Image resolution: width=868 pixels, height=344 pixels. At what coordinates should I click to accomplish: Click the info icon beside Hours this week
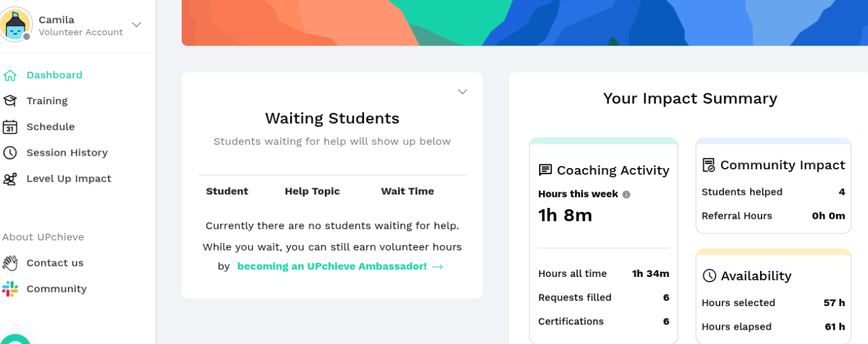point(627,194)
